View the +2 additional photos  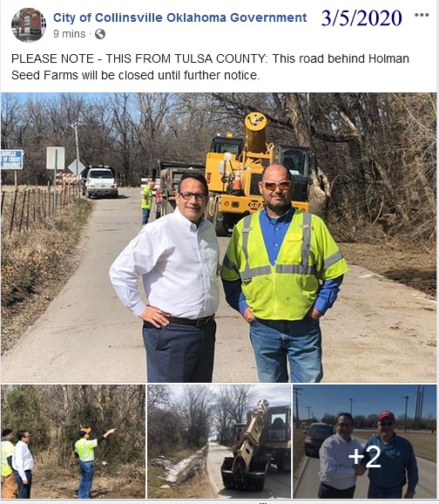[x=364, y=441]
